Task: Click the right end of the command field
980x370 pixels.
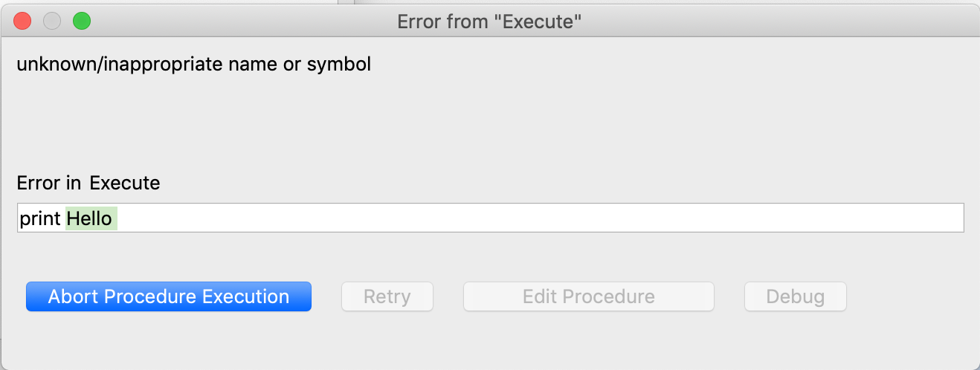Action: tap(952, 218)
